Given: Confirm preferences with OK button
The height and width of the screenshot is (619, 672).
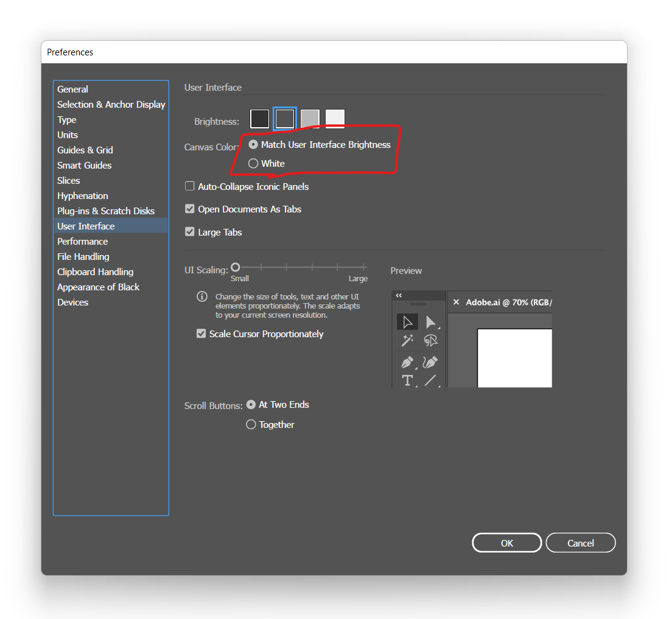Looking at the screenshot, I should coord(507,543).
